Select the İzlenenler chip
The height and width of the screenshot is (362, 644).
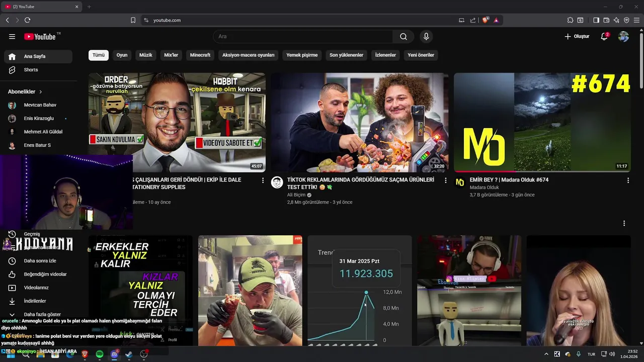(385, 55)
